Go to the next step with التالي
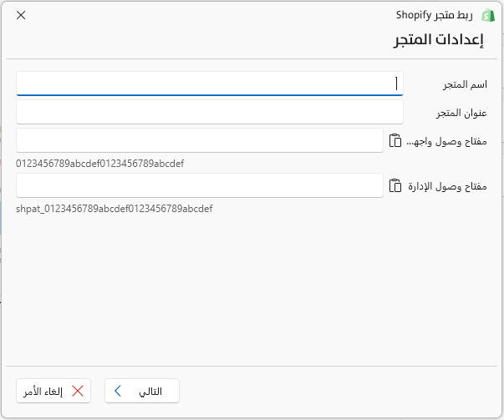Screen dimensions: 504x420 (x=142, y=391)
